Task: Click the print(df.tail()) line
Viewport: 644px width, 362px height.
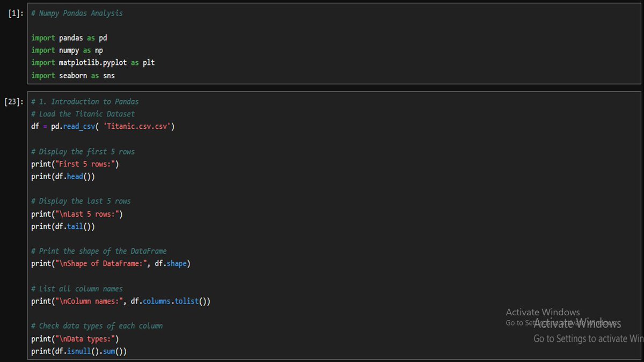Action: click(63, 226)
